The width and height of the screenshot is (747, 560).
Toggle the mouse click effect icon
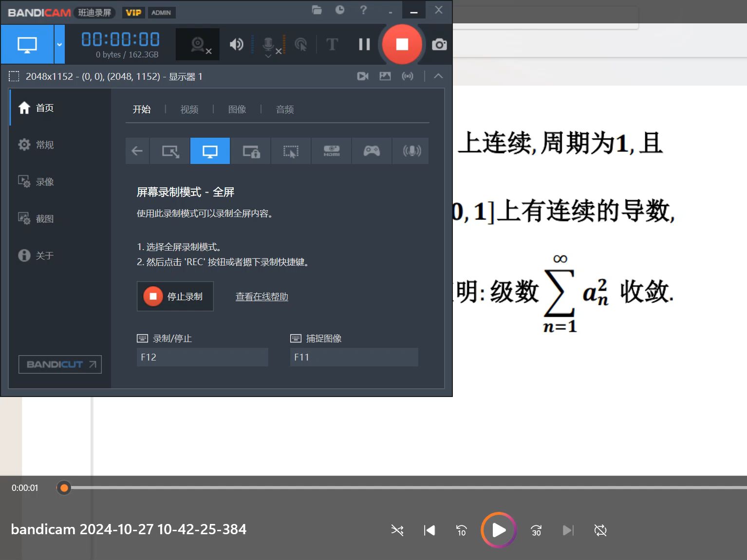click(x=301, y=45)
